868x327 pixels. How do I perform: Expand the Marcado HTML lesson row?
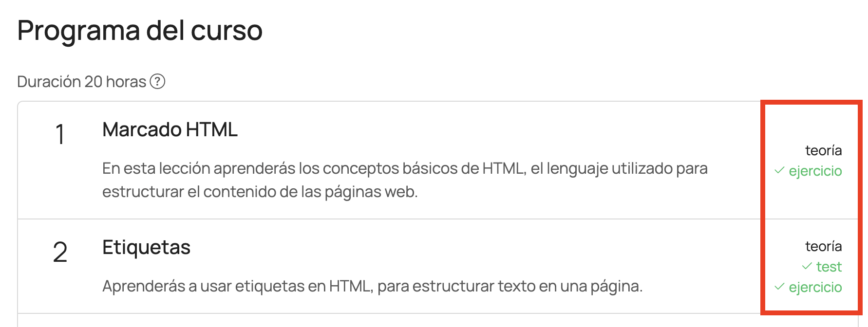click(x=390, y=161)
